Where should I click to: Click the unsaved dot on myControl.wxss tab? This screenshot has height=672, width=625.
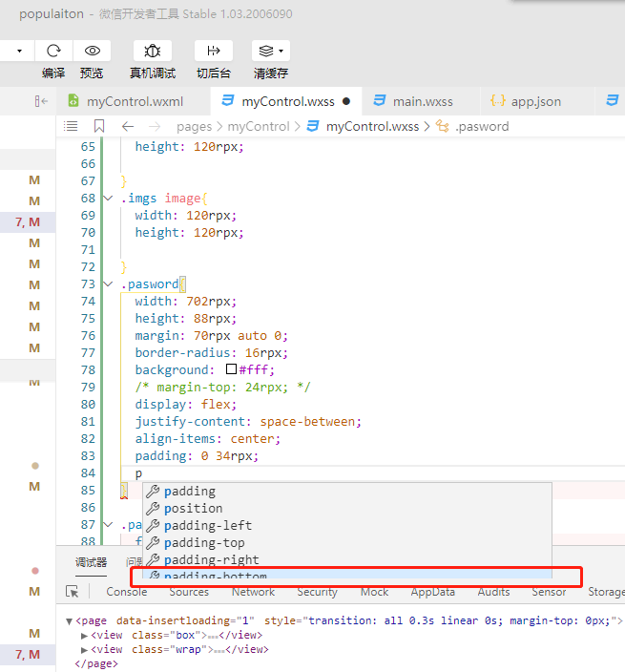(x=346, y=101)
